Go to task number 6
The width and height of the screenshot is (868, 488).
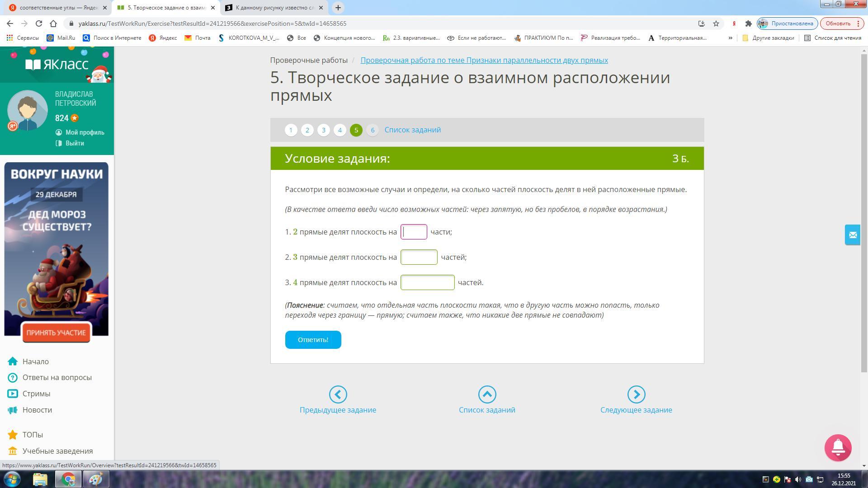tap(373, 130)
